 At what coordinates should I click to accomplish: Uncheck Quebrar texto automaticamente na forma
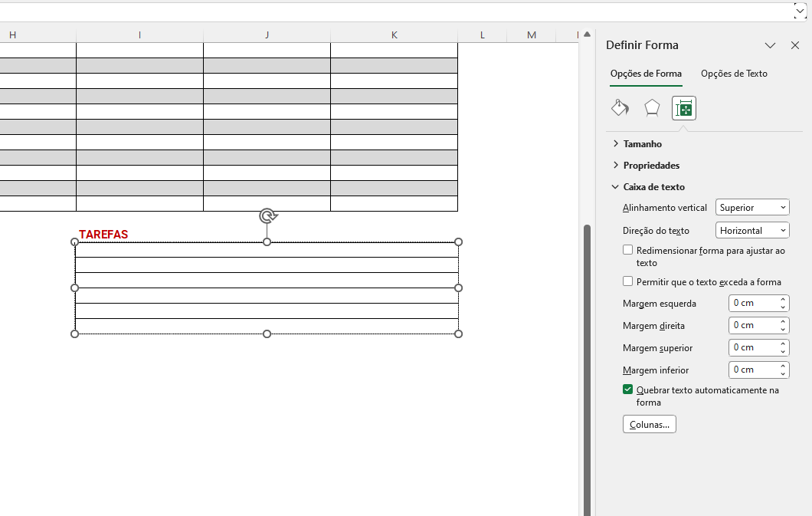[x=628, y=389]
